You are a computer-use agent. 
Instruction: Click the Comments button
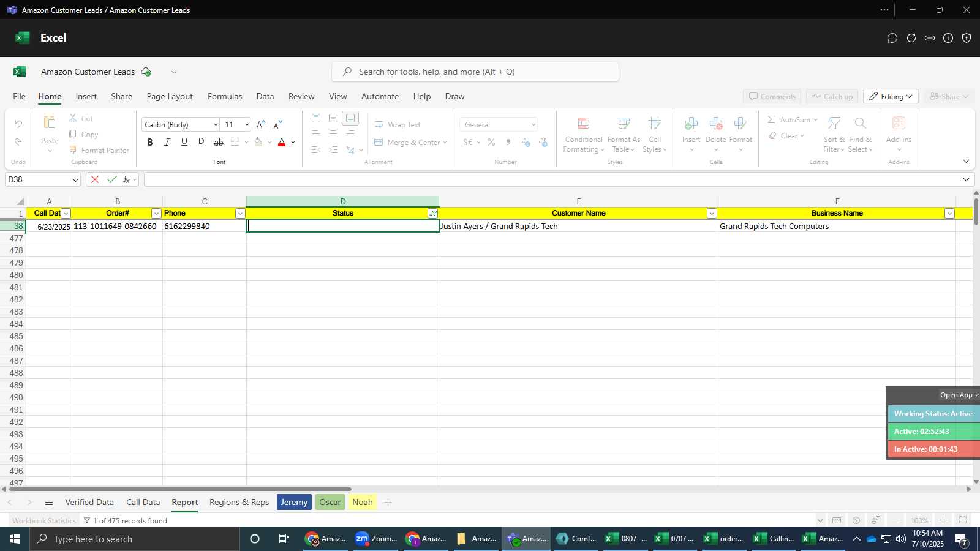pyautogui.click(x=772, y=96)
